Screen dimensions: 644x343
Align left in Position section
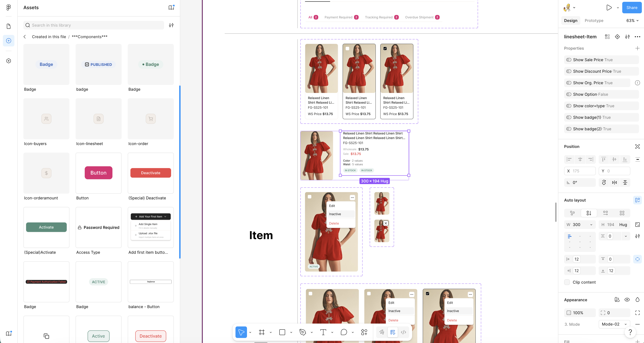pos(569,159)
